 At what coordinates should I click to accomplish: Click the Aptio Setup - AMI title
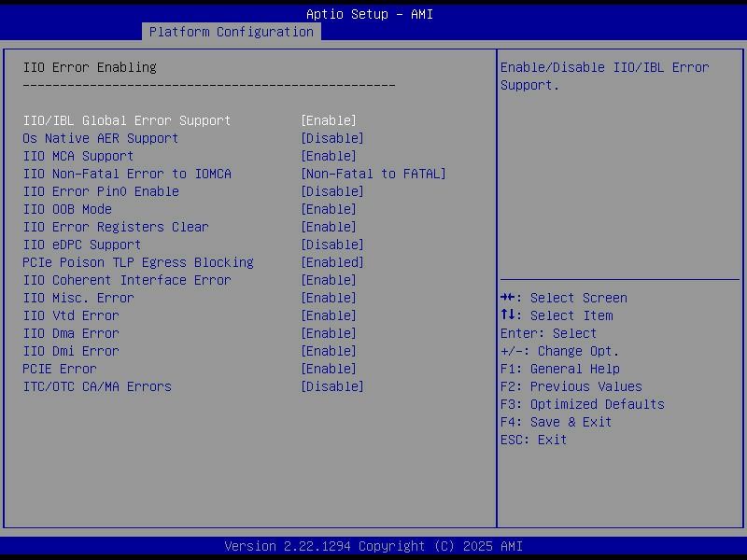click(370, 14)
